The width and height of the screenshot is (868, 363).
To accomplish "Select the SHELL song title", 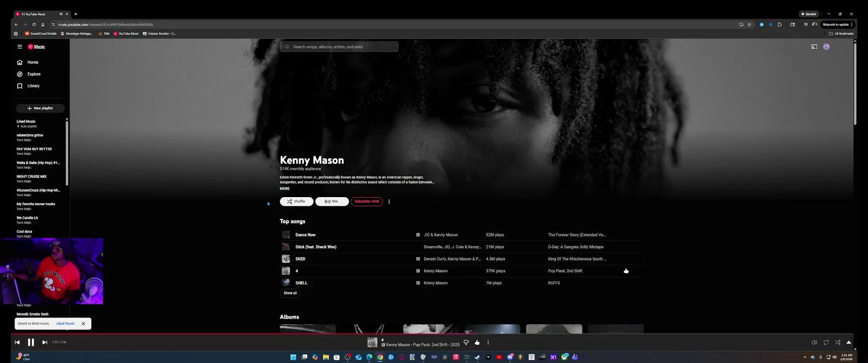I will pos(301,283).
